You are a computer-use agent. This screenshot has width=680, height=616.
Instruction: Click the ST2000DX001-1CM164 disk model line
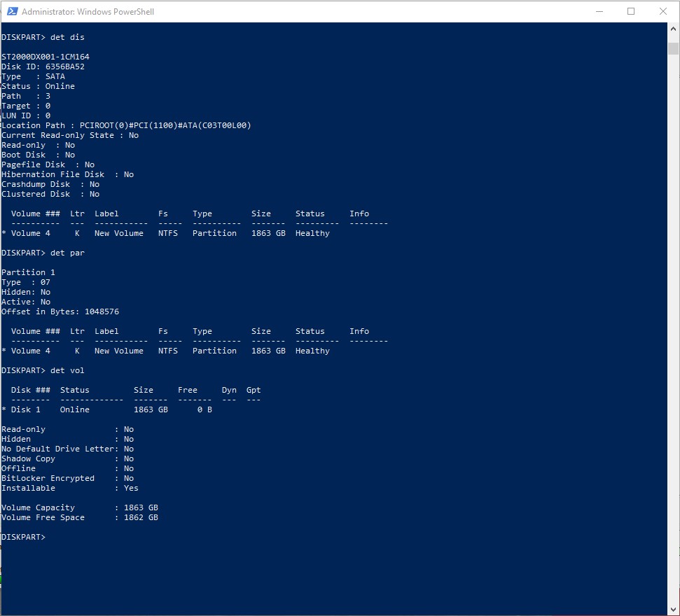point(46,57)
